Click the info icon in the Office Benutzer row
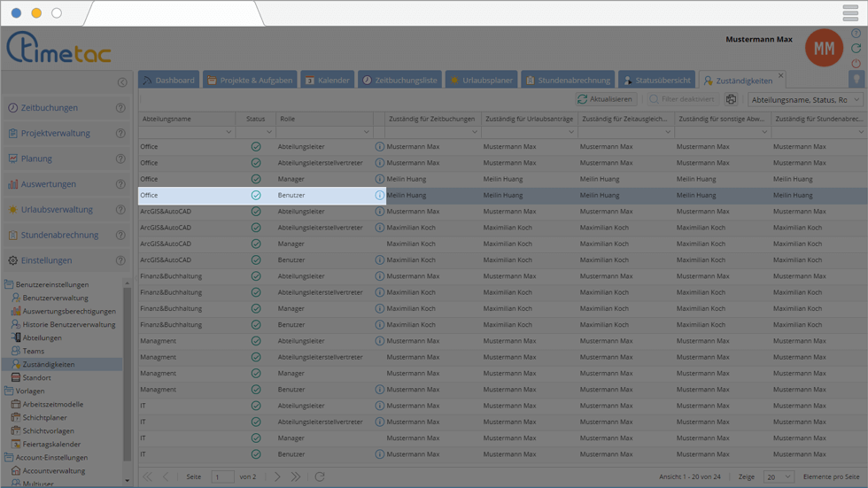 click(380, 196)
